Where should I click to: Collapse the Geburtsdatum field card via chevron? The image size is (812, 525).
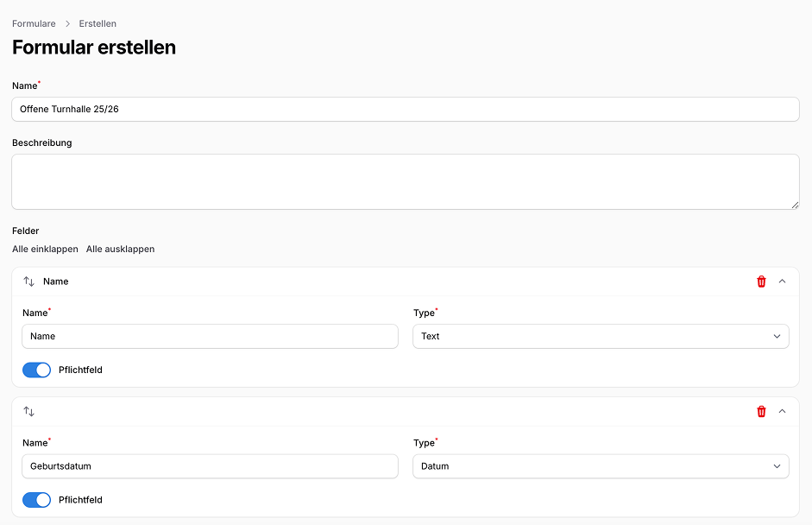(783, 411)
